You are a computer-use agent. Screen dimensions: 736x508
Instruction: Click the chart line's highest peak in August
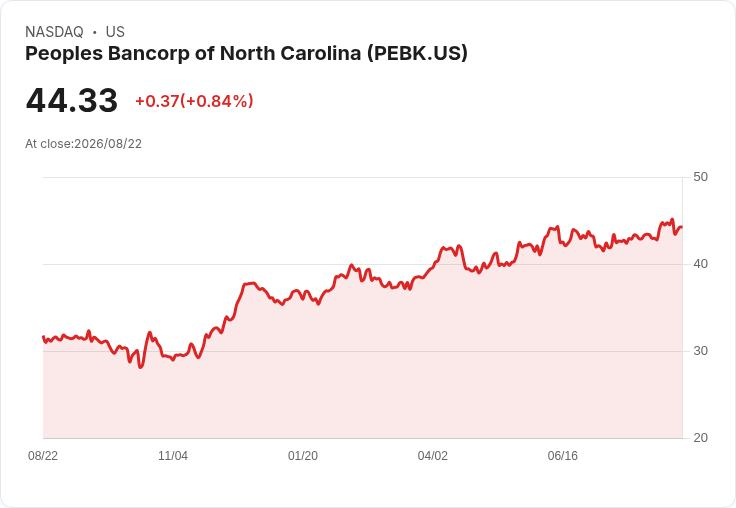pos(672,219)
